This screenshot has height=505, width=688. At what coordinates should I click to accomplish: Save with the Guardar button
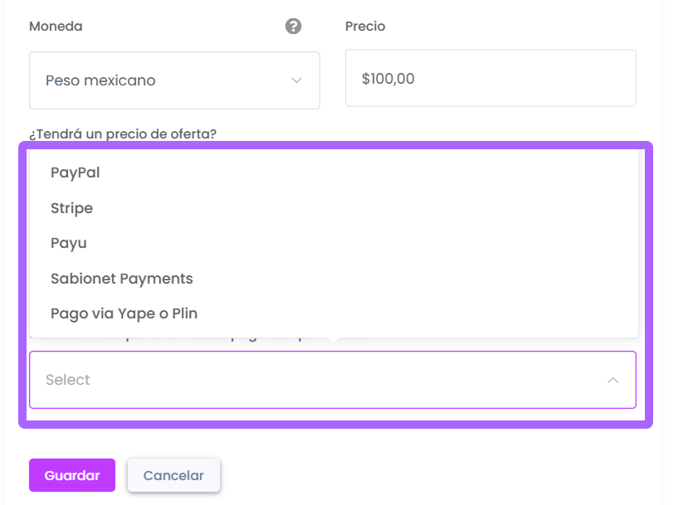point(72,475)
